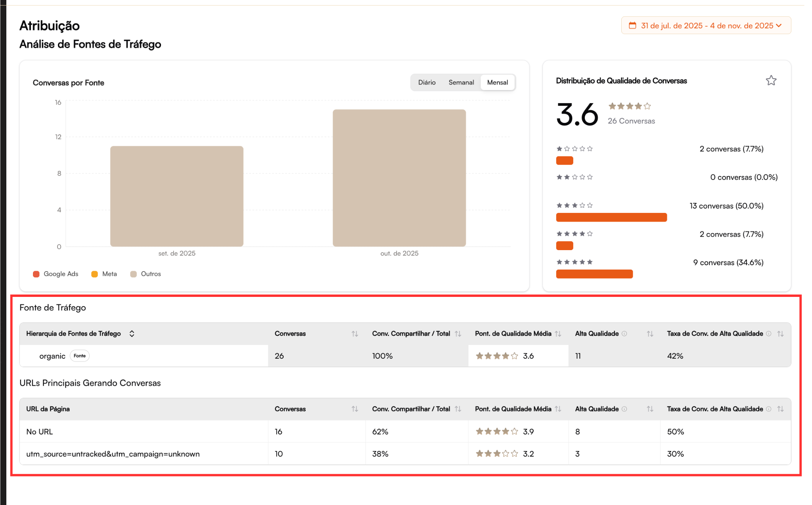812x505 pixels.
Task: Switch chart to Semanal view
Action: (461, 82)
